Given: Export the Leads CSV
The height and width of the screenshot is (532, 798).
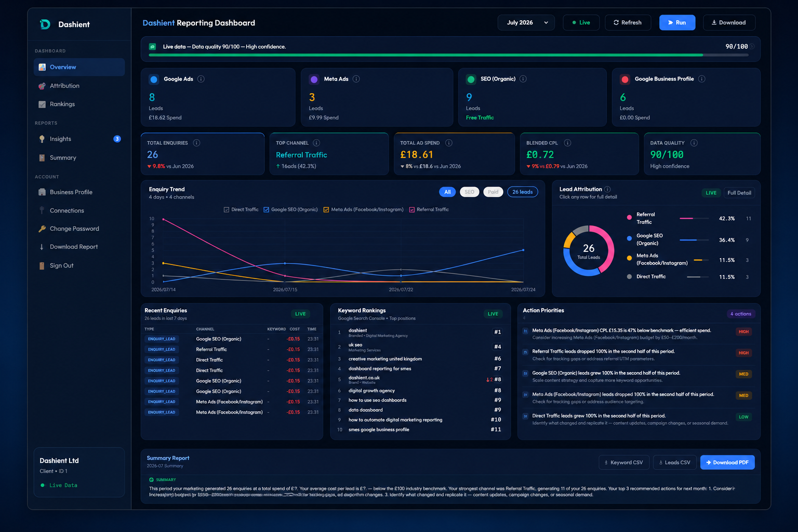Looking at the screenshot, I should click(x=674, y=462).
